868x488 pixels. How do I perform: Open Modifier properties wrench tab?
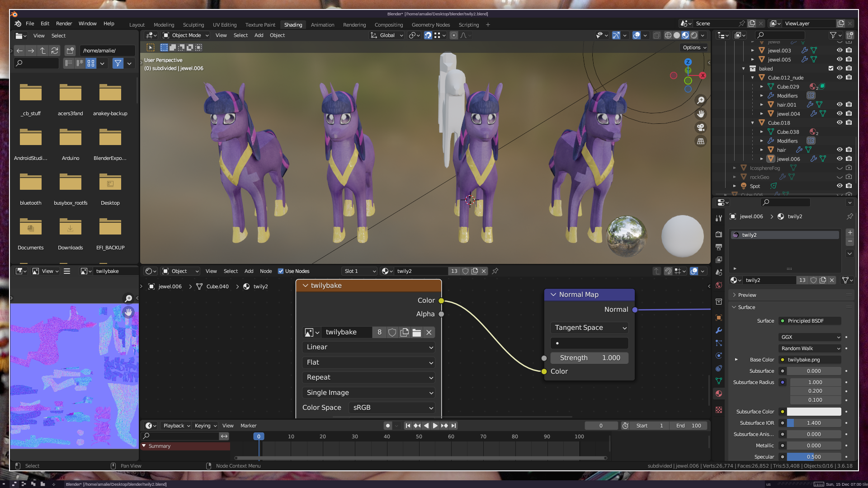tap(719, 330)
